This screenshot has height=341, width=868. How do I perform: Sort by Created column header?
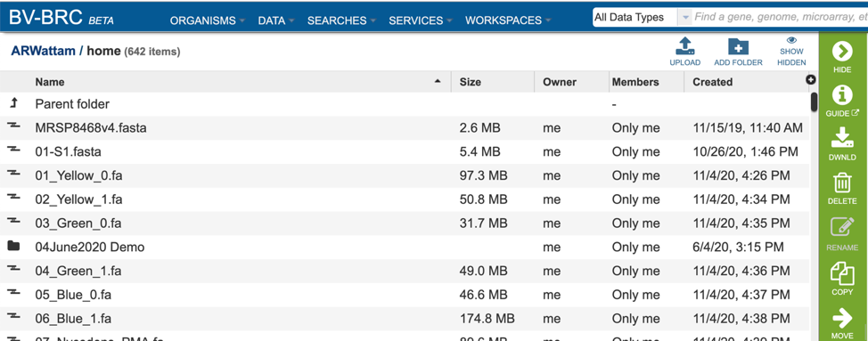pos(712,82)
